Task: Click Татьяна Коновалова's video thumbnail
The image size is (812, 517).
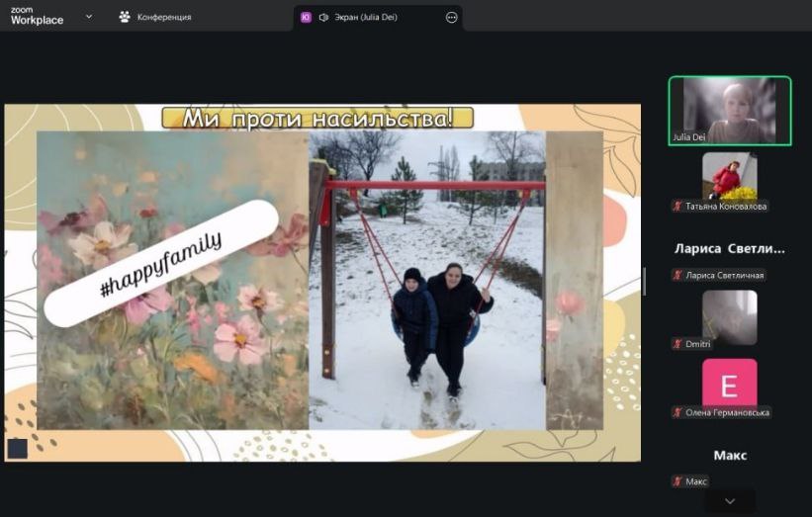Action: (x=730, y=176)
